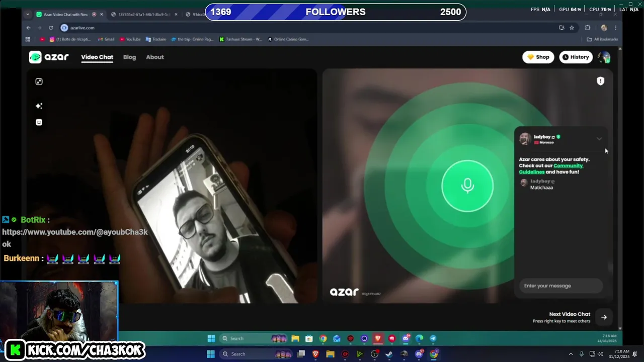The image size is (644, 362).
Task: Open chat History
Action: coord(575,57)
